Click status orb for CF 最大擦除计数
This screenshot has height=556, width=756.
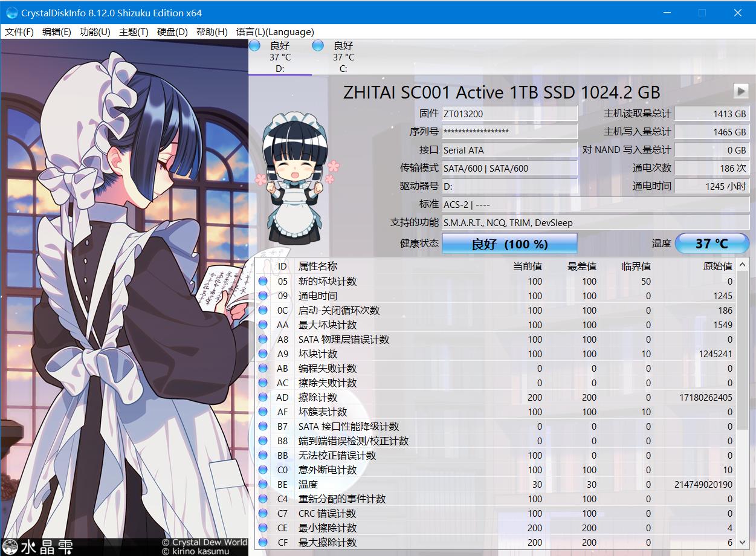coord(263,542)
